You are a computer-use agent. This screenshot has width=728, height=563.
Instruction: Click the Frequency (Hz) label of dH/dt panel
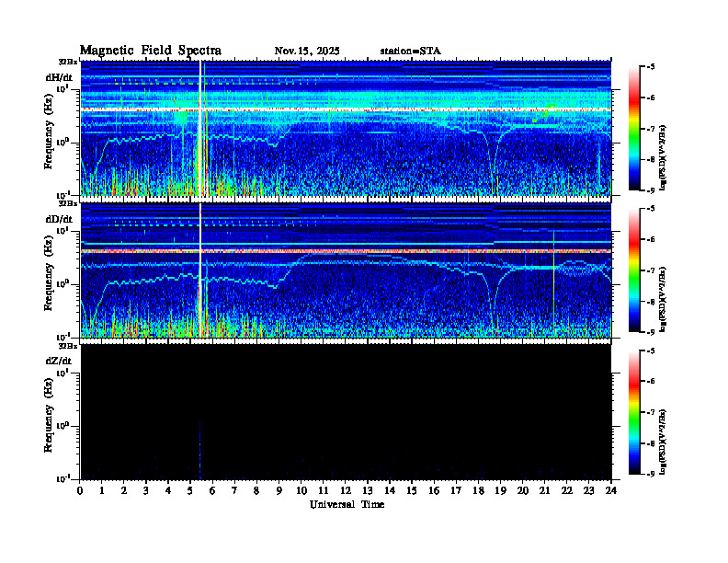click(49, 133)
